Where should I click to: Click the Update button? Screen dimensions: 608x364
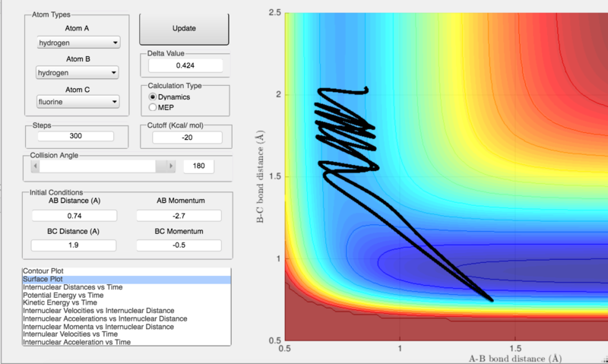184,29
